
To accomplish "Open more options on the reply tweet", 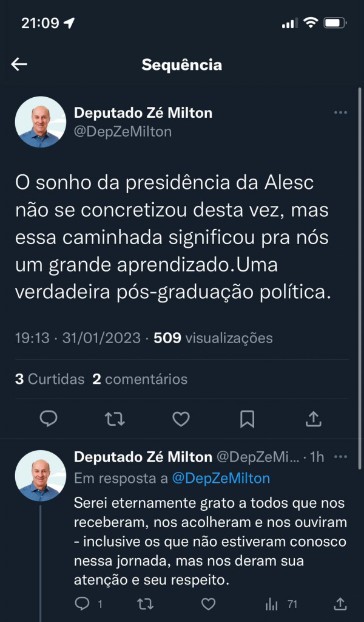I will (340, 457).
